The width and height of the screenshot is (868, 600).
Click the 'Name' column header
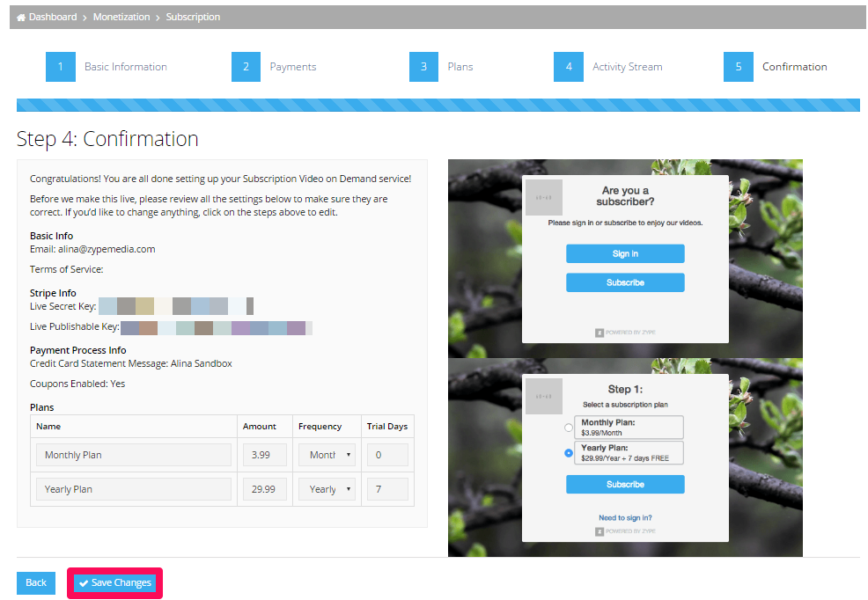(x=48, y=427)
